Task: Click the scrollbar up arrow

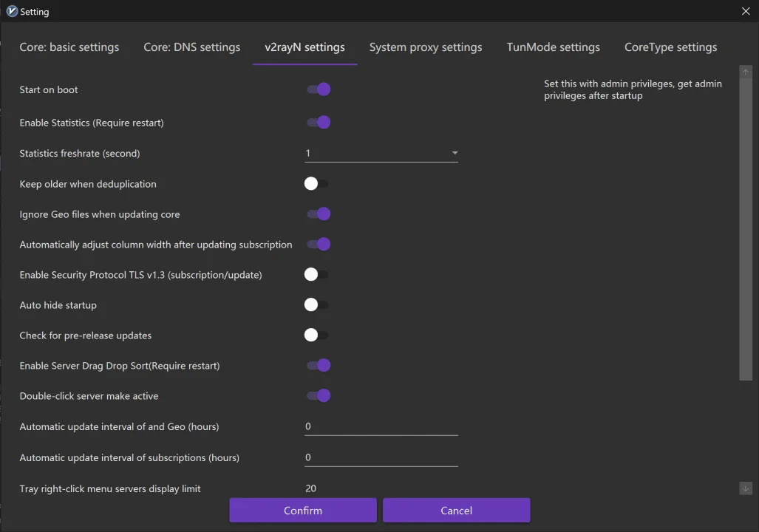Action: (x=746, y=72)
